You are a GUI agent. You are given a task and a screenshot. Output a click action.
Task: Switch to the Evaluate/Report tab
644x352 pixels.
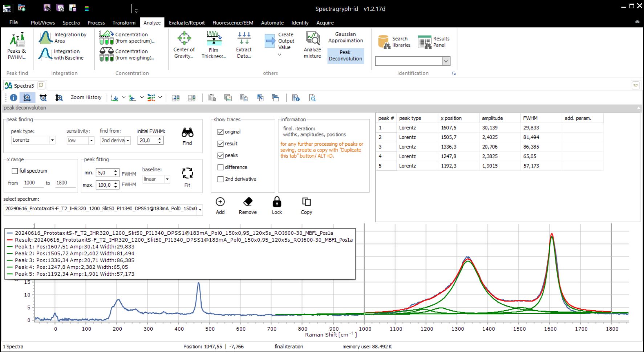(x=187, y=23)
